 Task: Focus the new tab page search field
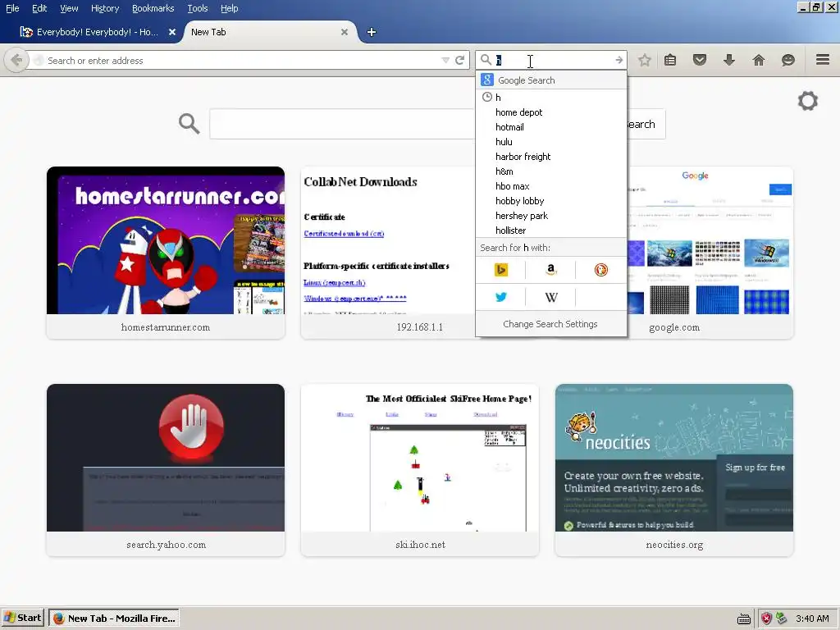343,124
